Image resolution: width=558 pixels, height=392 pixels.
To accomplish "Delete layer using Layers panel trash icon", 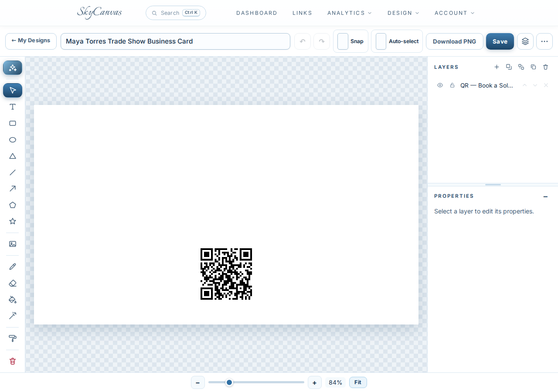I will point(545,67).
